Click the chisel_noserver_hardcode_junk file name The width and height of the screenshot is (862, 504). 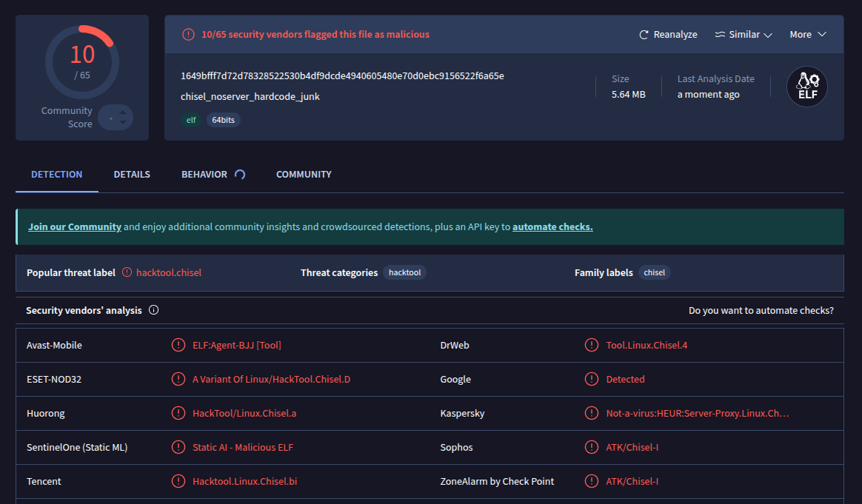[250, 97]
